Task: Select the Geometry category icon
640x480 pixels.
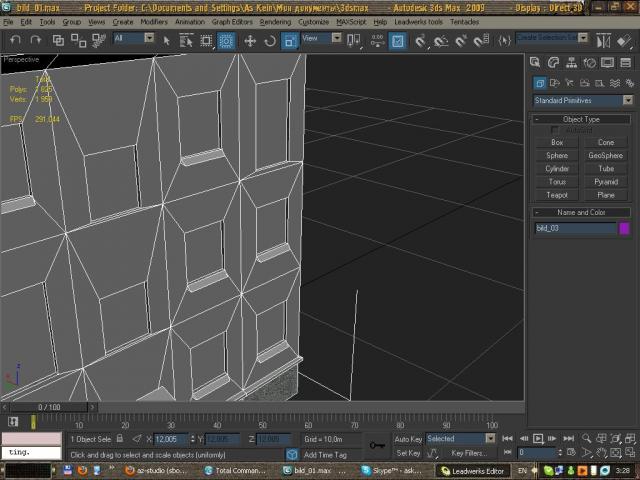Action: pyautogui.click(x=540, y=84)
